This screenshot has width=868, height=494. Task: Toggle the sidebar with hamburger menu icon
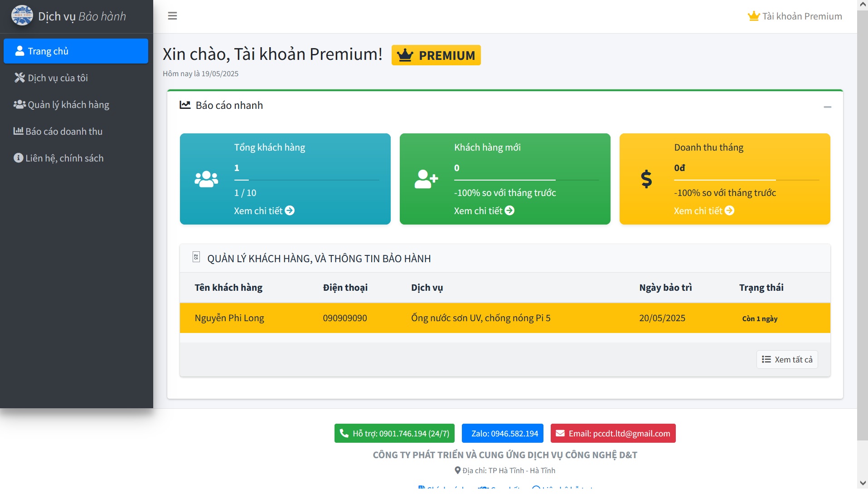tap(172, 16)
